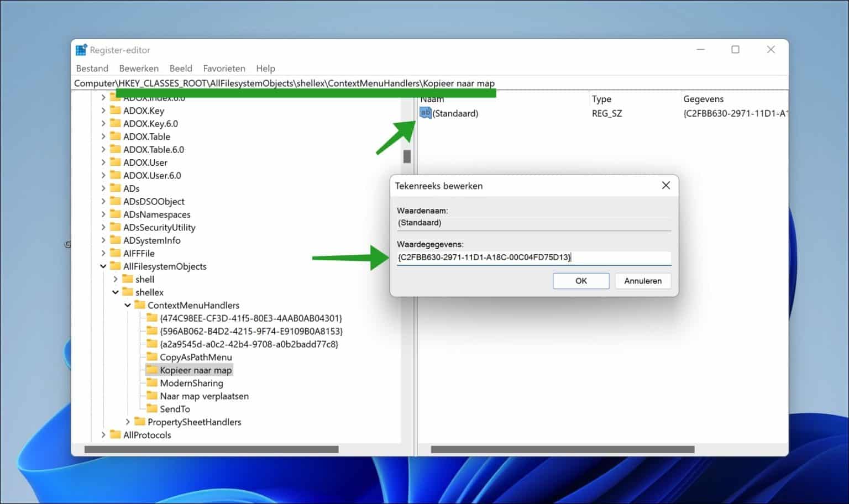
Task: Select the Naar map verplaatsen key
Action: click(x=204, y=396)
